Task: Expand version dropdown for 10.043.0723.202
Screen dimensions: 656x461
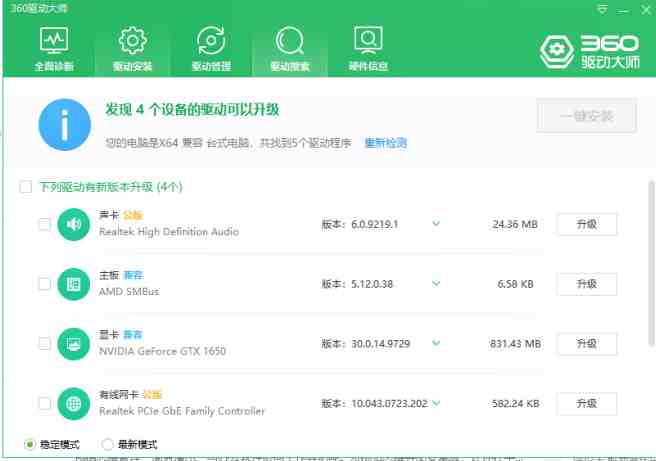Action: pyautogui.click(x=436, y=403)
